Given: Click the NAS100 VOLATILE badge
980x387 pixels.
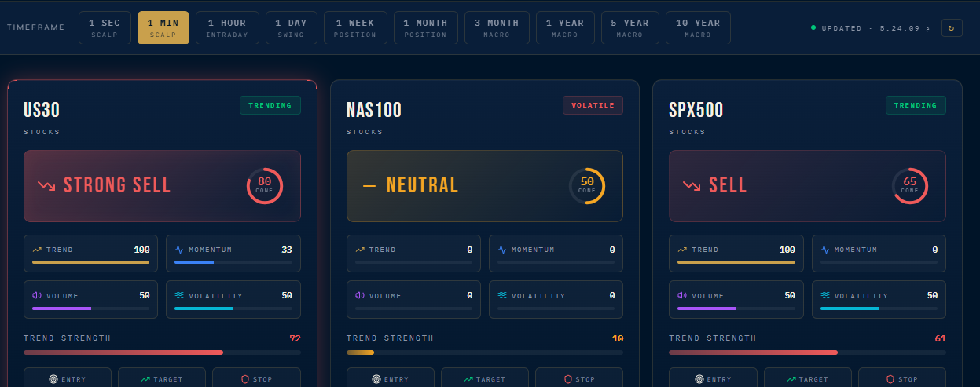Looking at the screenshot, I should [x=593, y=105].
